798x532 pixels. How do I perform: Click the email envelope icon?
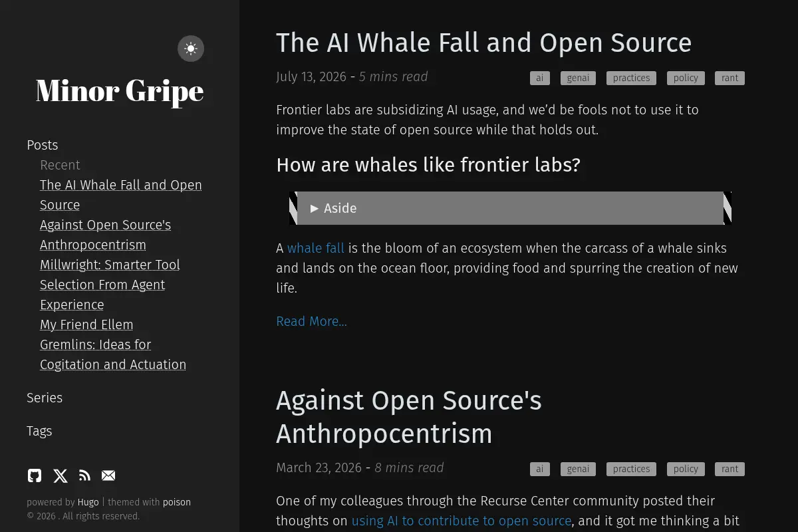(108, 475)
